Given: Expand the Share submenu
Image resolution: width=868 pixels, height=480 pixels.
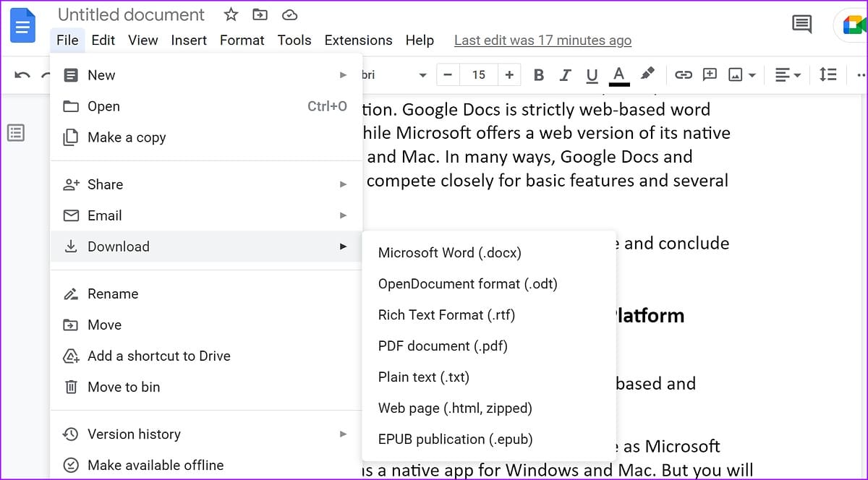Looking at the screenshot, I should [206, 184].
